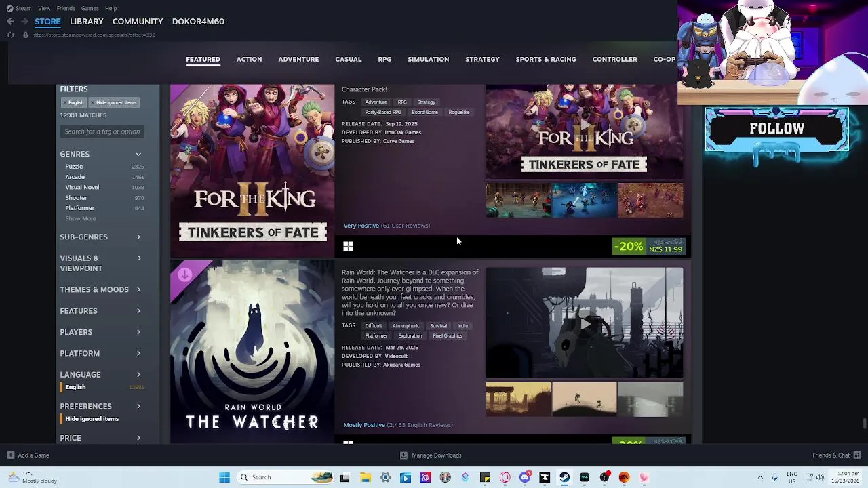Open the Friends menu

66,8
